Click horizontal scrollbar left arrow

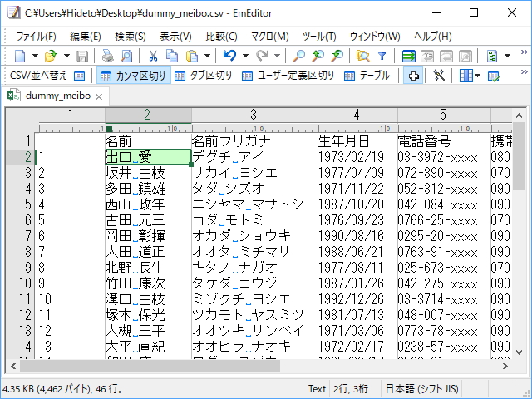(x=13, y=366)
